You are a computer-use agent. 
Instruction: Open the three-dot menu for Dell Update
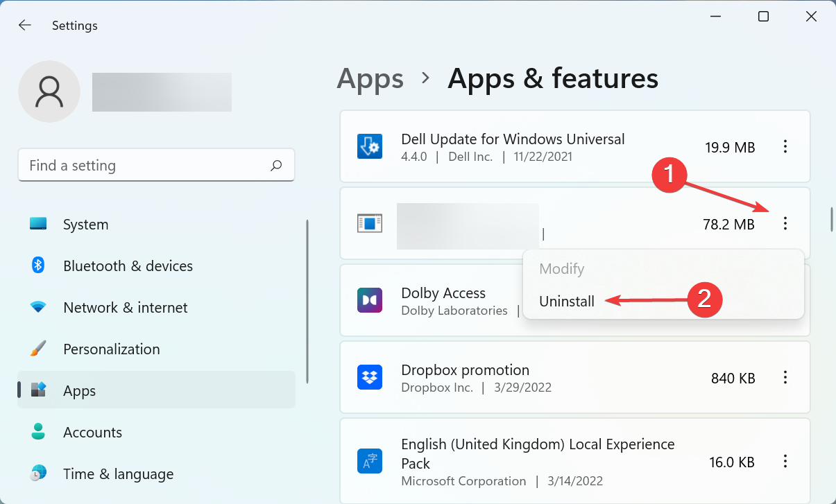point(785,146)
